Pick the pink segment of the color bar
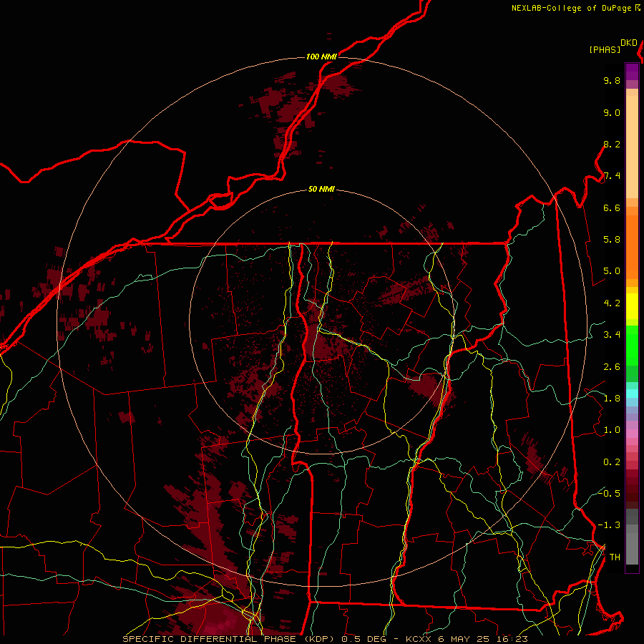Viewport: 644px width, 644px height. click(632, 434)
